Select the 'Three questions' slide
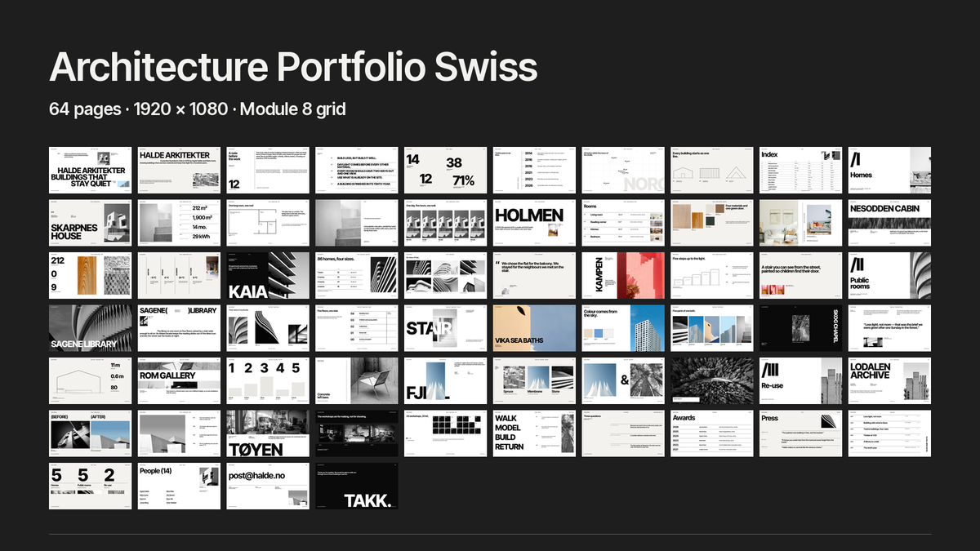 pos(623,433)
